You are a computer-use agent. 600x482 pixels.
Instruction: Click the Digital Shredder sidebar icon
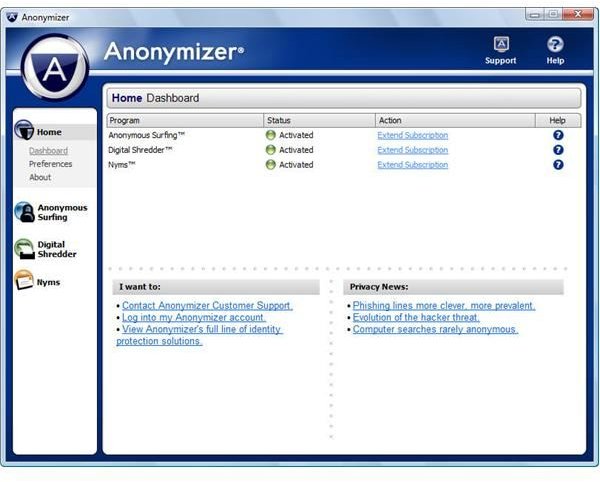(x=25, y=249)
